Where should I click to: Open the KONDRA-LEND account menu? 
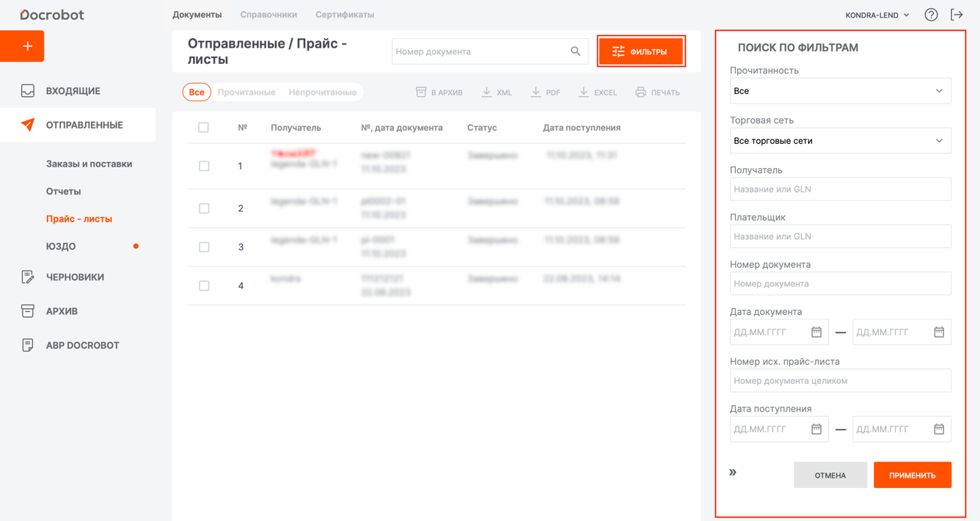click(x=877, y=15)
